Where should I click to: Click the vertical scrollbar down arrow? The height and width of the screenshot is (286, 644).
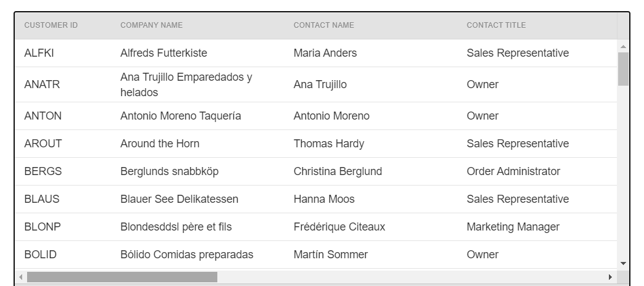click(623, 263)
